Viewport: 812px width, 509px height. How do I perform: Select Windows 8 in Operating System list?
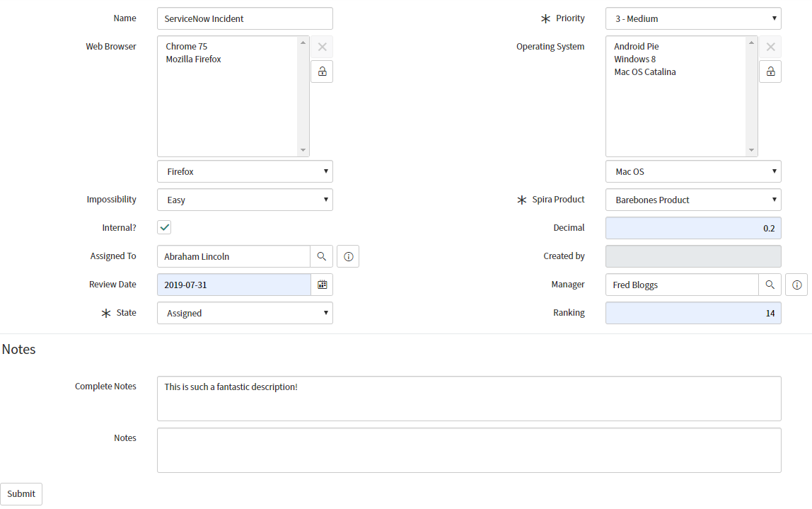[634, 59]
